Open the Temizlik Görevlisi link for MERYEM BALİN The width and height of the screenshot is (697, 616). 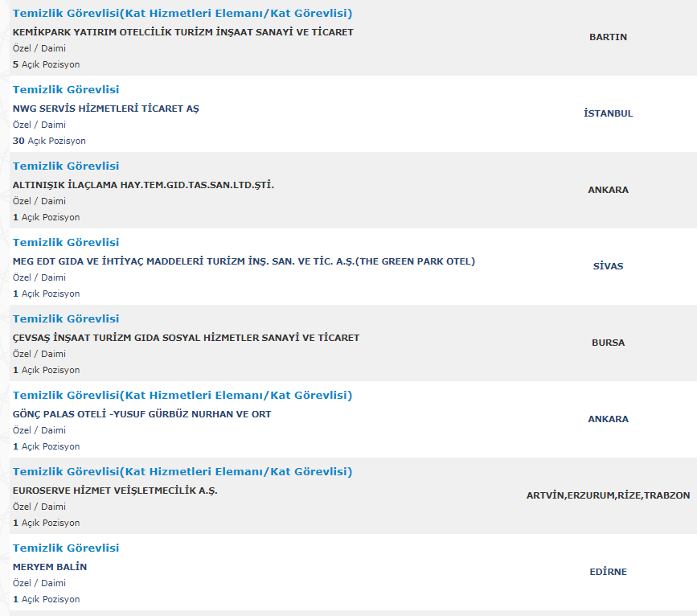[x=66, y=548]
